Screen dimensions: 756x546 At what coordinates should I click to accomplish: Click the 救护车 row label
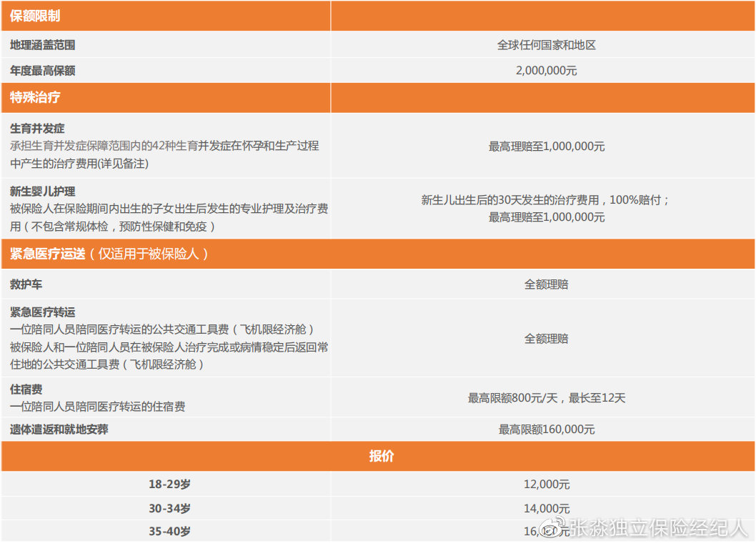point(24,284)
